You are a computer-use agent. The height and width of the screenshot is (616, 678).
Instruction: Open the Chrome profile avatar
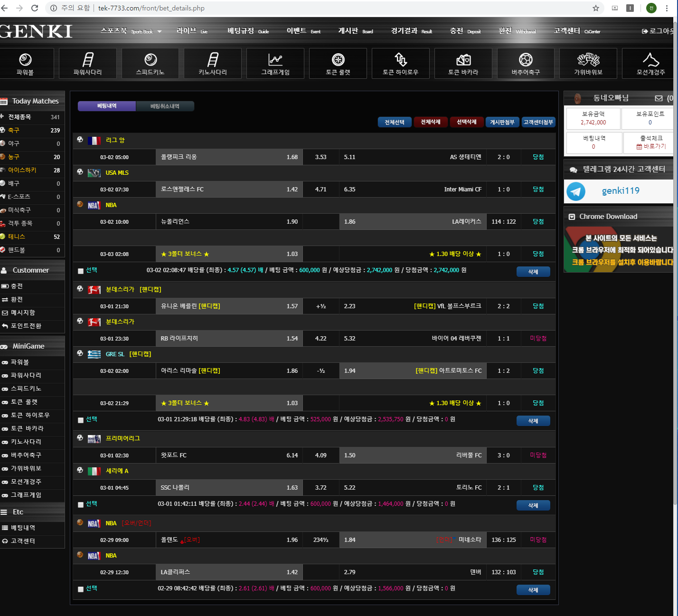tap(651, 8)
